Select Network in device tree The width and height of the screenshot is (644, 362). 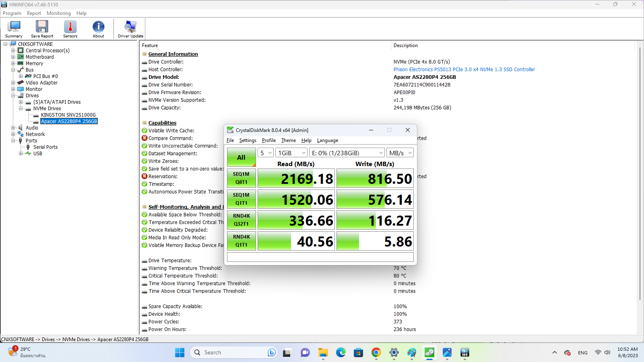click(35, 134)
